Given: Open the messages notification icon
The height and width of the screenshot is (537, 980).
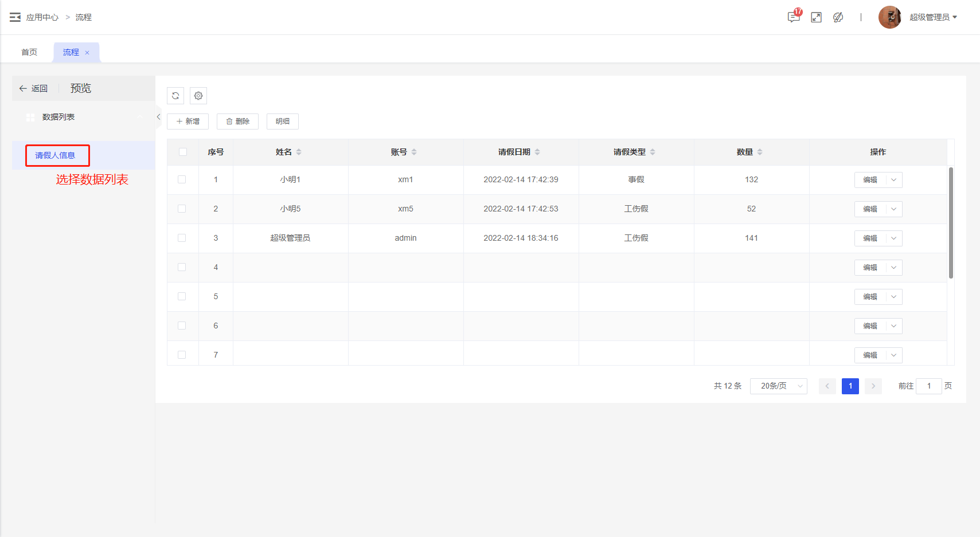Looking at the screenshot, I should point(794,17).
